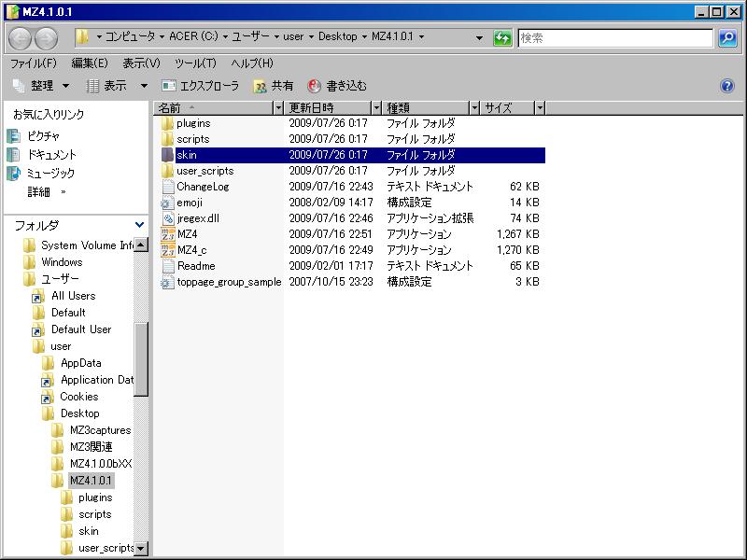747x560 pixels.
Task: Click the back navigation arrow
Action: tap(21, 38)
